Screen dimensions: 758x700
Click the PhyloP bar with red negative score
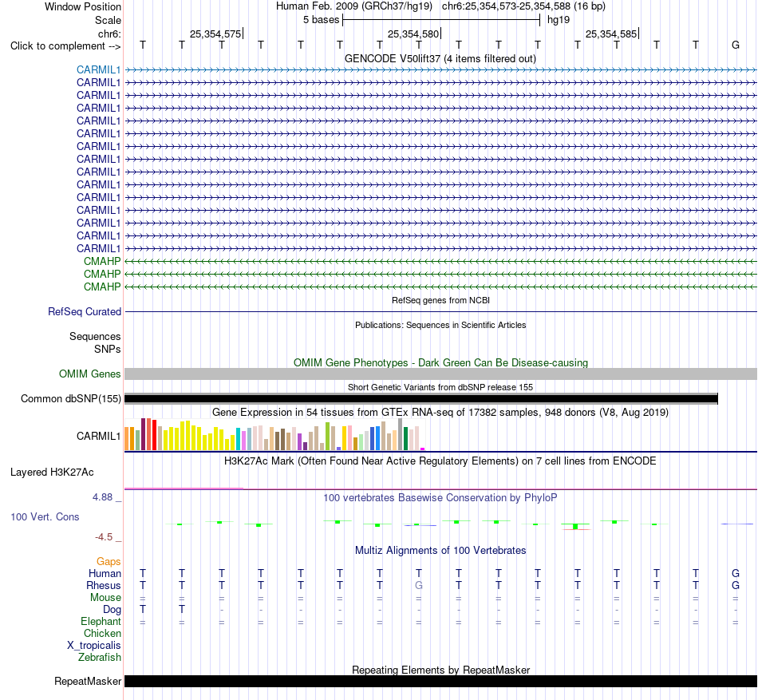pos(575,527)
